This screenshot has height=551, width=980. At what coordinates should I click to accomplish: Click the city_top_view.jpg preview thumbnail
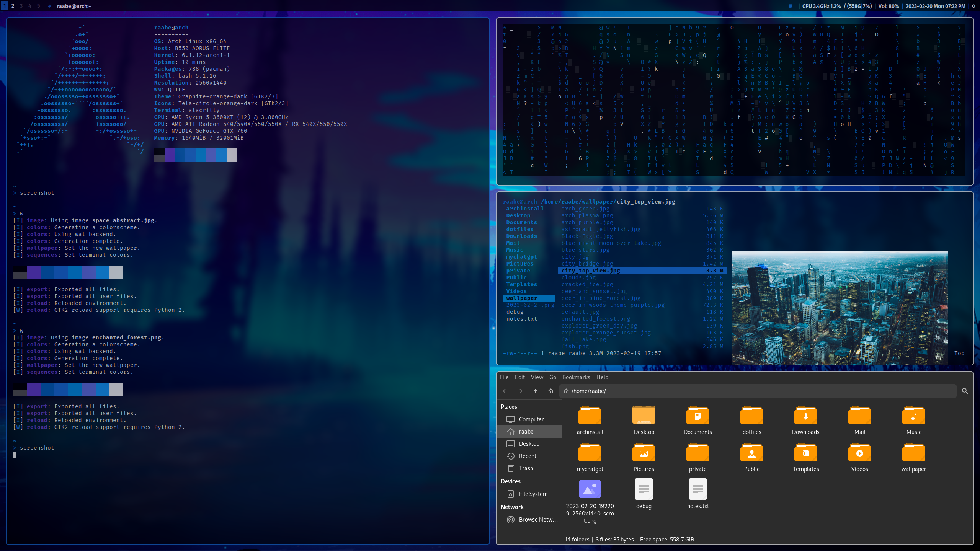(x=840, y=307)
